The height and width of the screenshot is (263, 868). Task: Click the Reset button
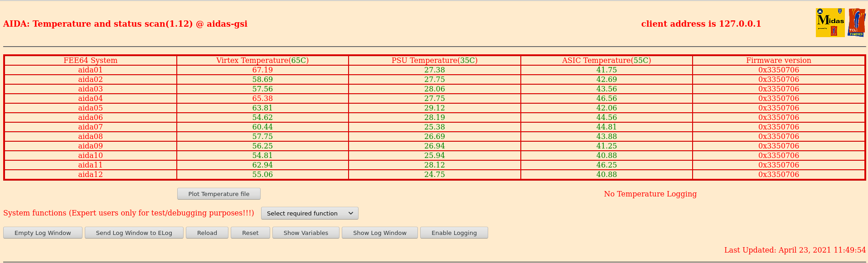pyautogui.click(x=250, y=233)
